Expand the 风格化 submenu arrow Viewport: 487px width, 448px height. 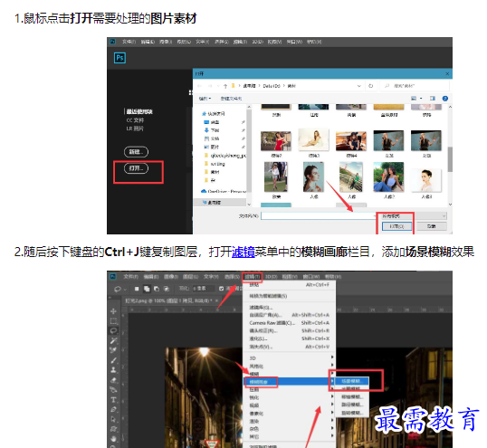point(332,365)
